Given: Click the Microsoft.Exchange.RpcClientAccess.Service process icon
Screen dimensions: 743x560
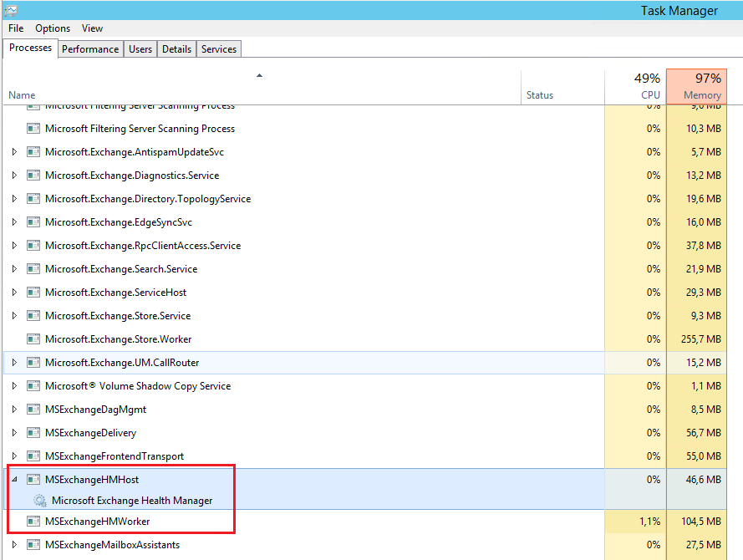Looking at the screenshot, I should coord(33,246).
